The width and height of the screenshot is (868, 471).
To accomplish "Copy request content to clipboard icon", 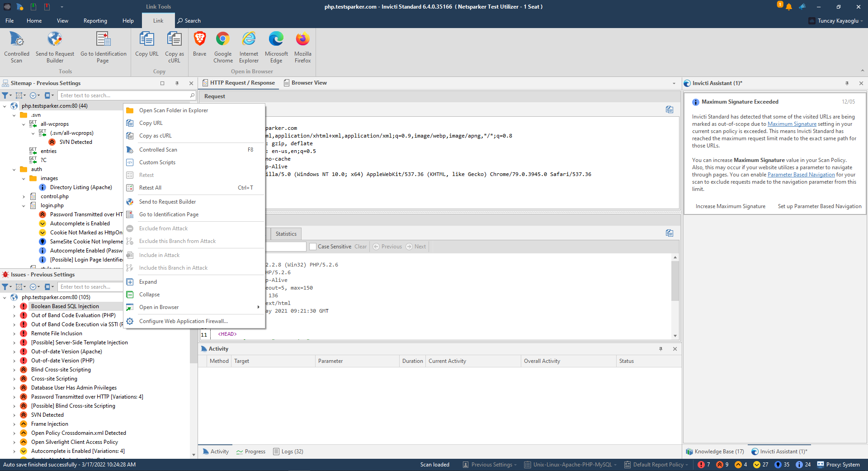I will pos(670,109).
